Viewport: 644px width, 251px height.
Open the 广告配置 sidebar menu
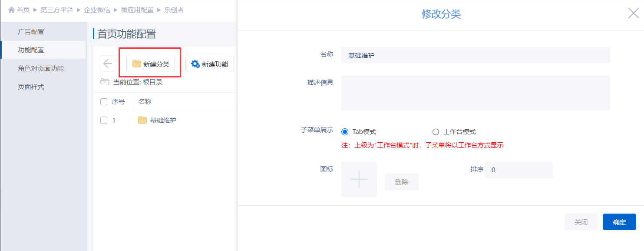coord(31,32)
